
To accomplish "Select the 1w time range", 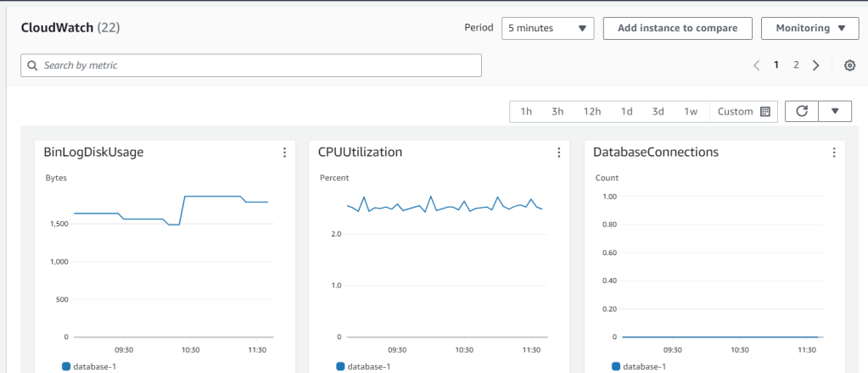I will pyautogui.click(x=691, y=112).
